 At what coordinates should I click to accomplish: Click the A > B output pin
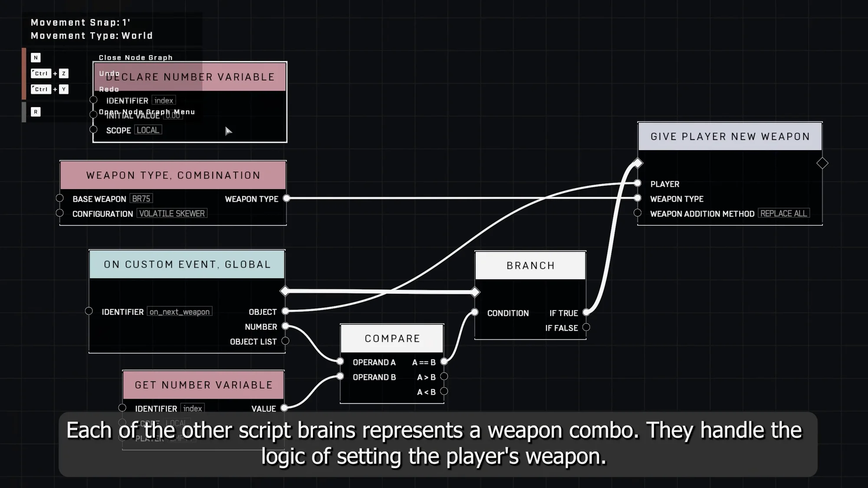click(x=444, y=377)
